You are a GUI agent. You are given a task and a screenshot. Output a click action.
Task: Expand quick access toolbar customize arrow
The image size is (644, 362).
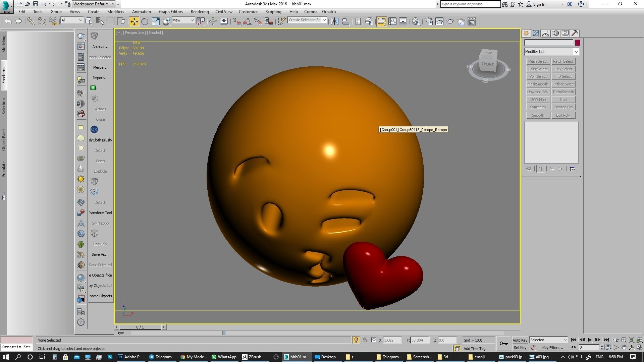click(x=118, y=4)
